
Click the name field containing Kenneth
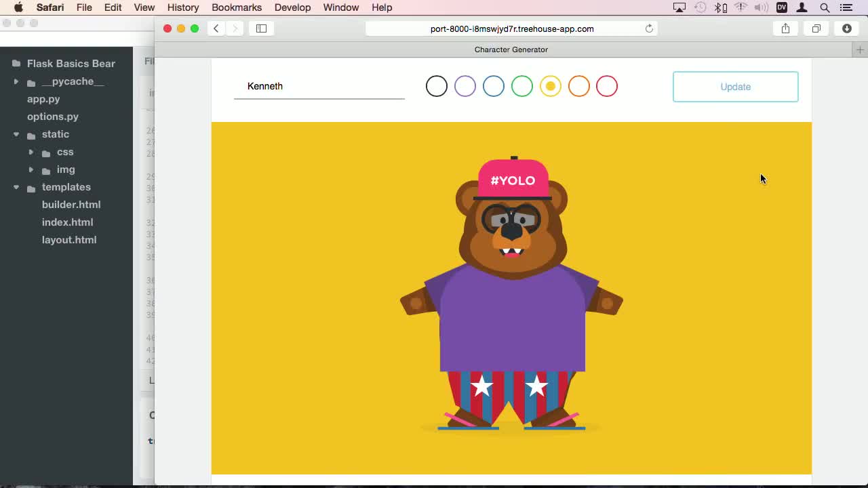click(319, 86)
